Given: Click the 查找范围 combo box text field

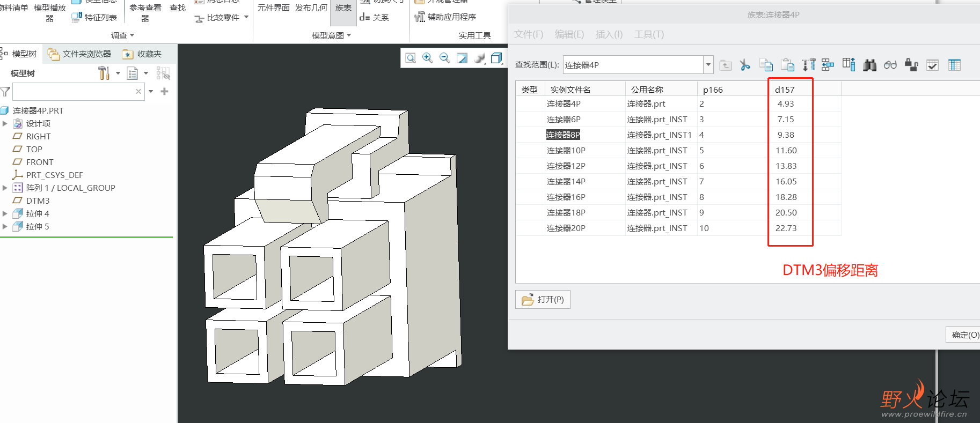Looking at the screenshot, I should tap(633, 65).
